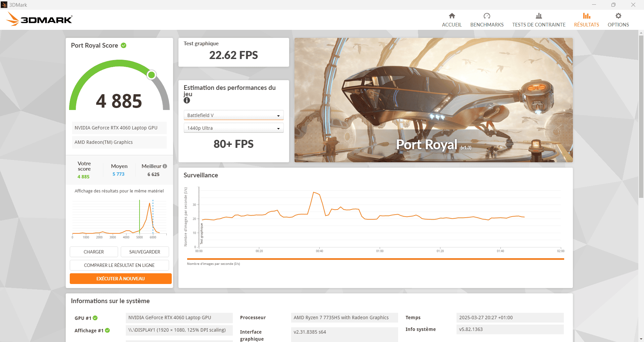Viewport: 644px width, 342px height.
Task: Click COMPARER LE RÉSULTAT EN LIGNE
Action: (x=119, y=265)
